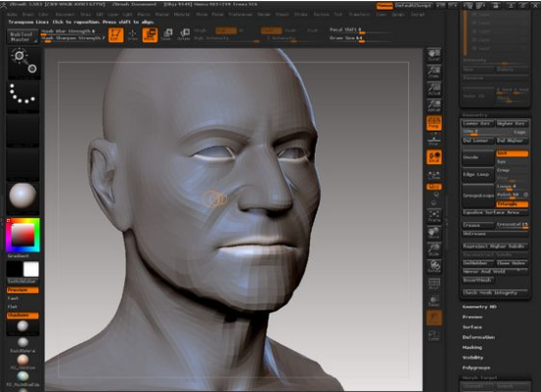Viewport: 541px width, 392px height.
Task: Toggle the Suv option beside Divide
Action: tap(512, 161)
